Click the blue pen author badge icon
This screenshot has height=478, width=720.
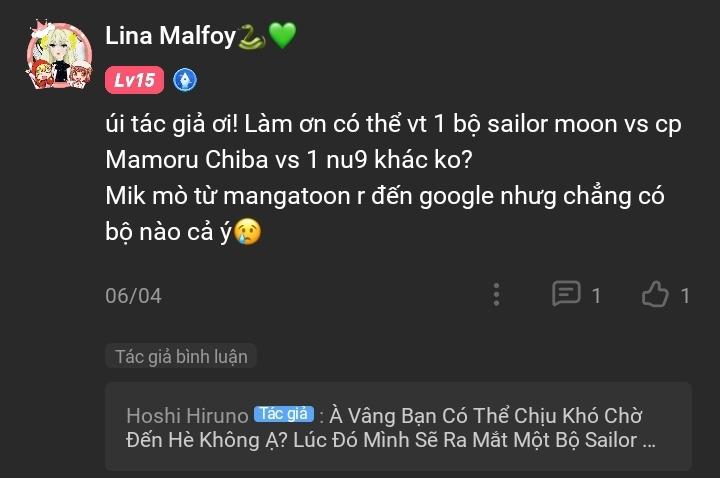185,80
